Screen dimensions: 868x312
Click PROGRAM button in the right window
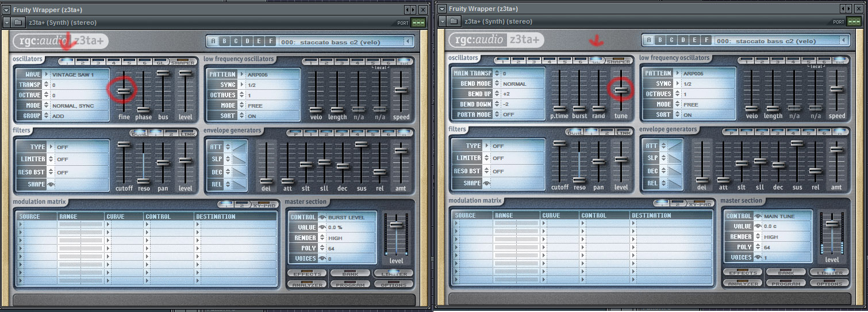coord(785,283)
